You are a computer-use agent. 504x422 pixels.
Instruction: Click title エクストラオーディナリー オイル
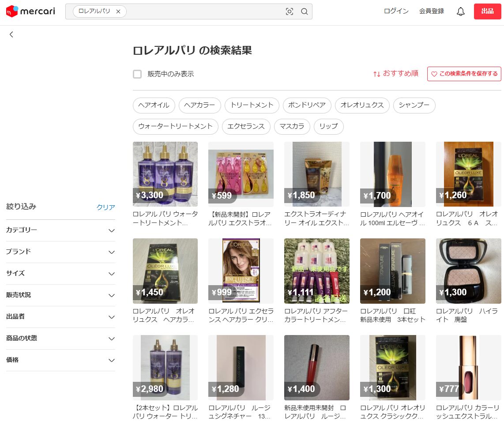coord(316,219)
